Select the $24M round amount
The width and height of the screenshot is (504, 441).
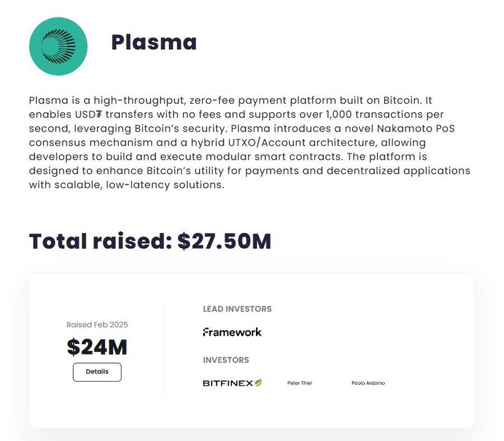[97, 347]
